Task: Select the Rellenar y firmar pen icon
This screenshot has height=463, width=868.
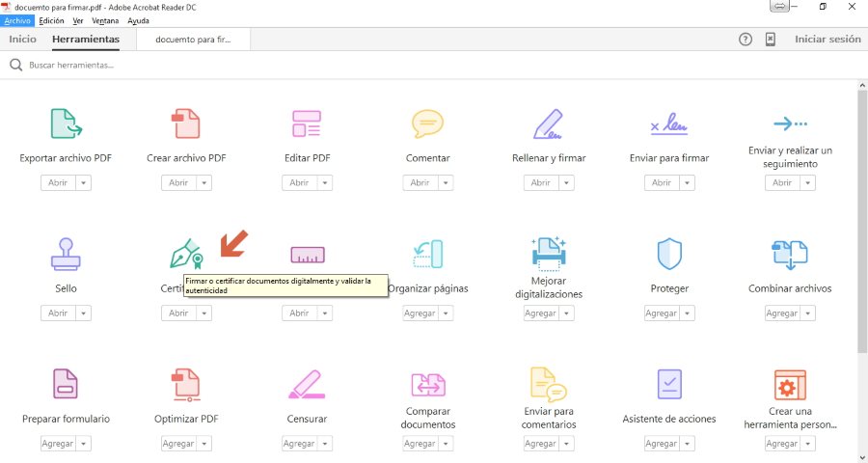Action: click(x=548, y=123)
